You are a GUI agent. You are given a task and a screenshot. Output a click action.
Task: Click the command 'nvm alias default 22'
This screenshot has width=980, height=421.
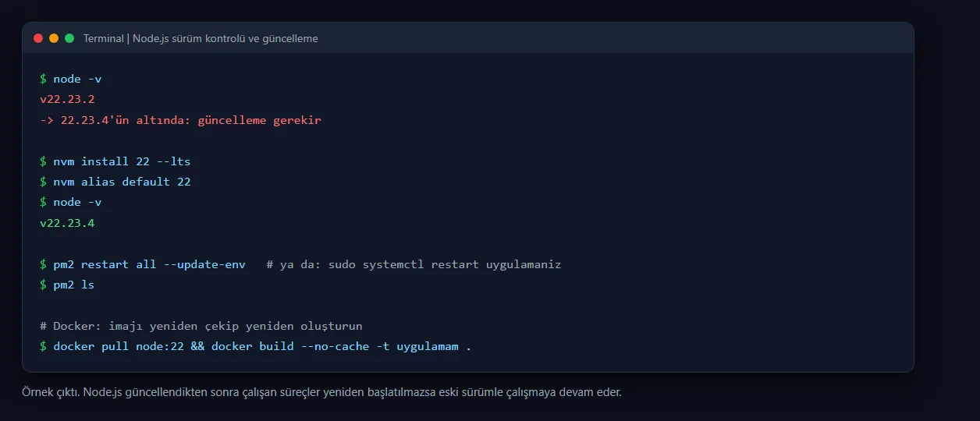coord(122,182)
